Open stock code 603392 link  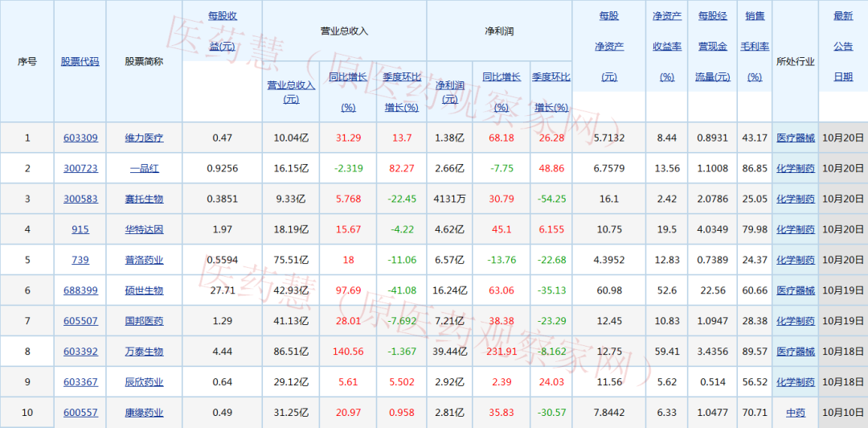(80, 351)
